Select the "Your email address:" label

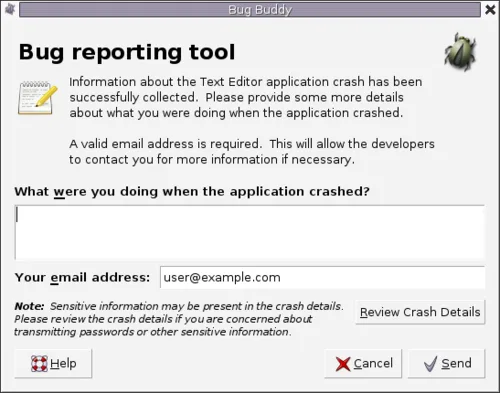(x=82, y=277)
